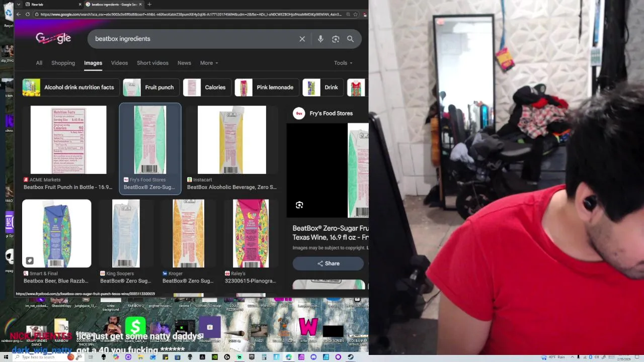Close the beatbox ingredients tab

point(140,4)
